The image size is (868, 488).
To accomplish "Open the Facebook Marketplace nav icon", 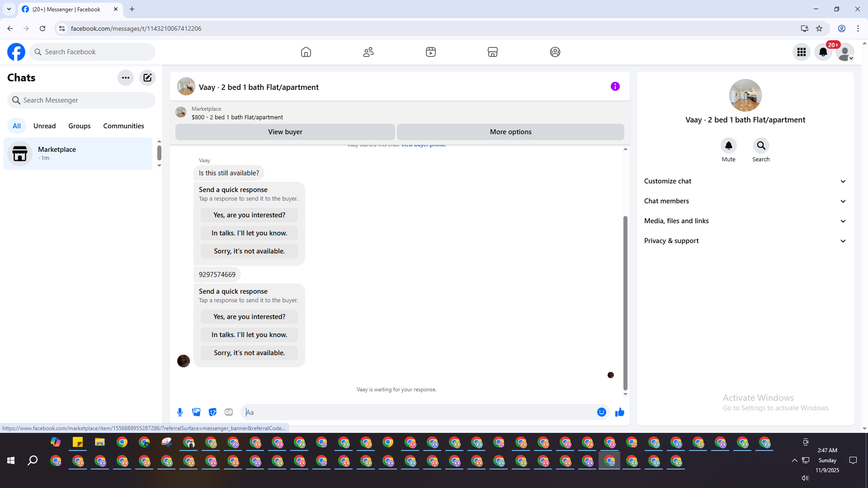I will pos(493,52).
